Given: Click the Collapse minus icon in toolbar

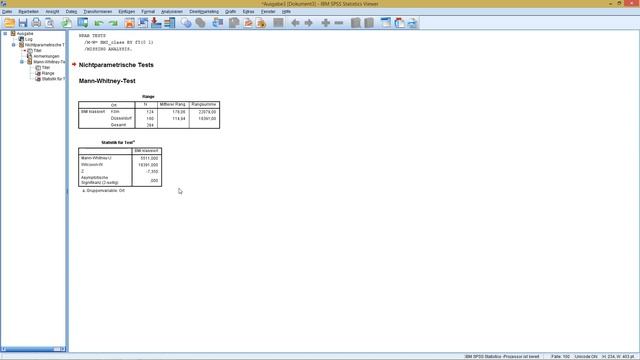Looking at the screenshot, I should tap(339, 23).
